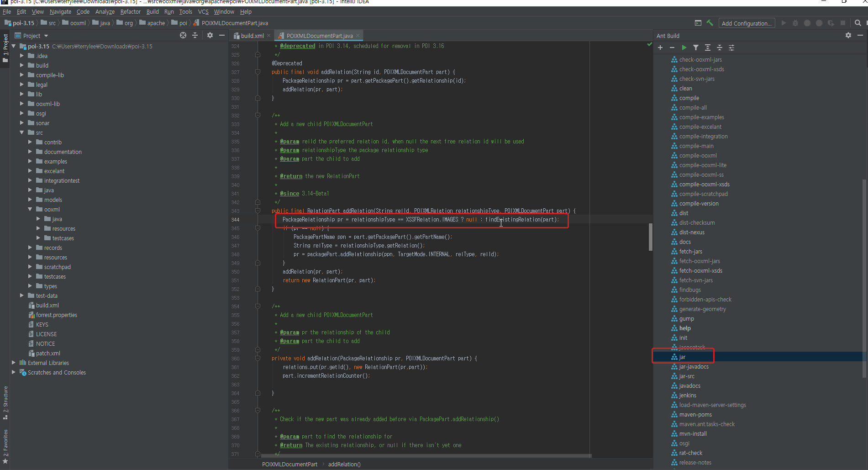Expand the build folder in project tree
The width and height of the screenshot is (868, 470).
click(x=22, y=65)
